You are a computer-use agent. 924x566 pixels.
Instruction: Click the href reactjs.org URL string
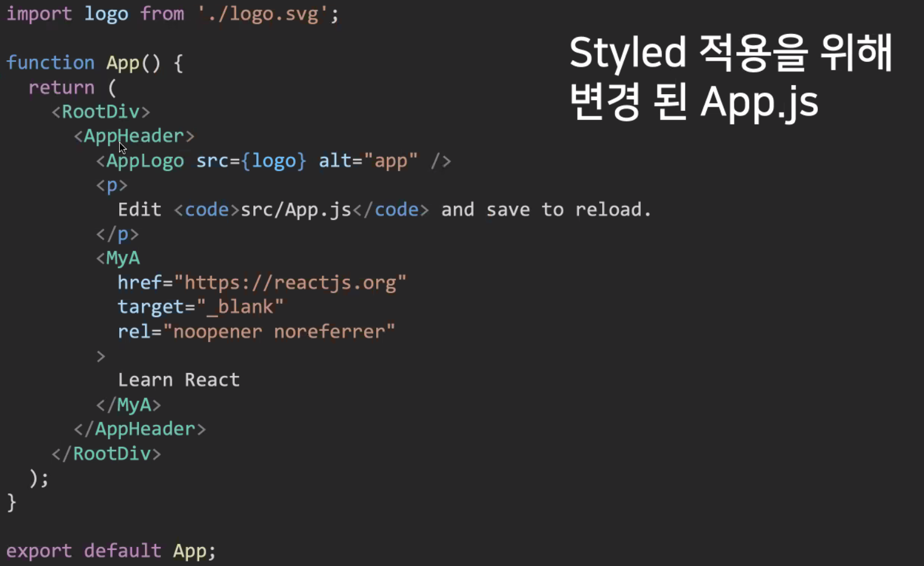(290, 282)
